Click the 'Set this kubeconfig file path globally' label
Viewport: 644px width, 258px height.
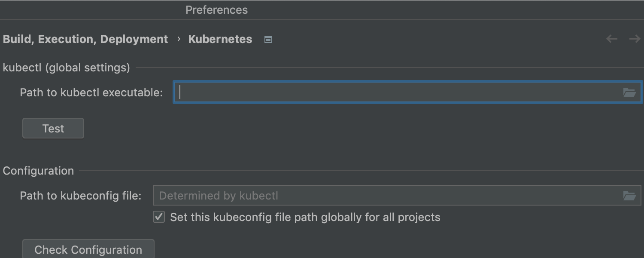(x=305, y=217)
